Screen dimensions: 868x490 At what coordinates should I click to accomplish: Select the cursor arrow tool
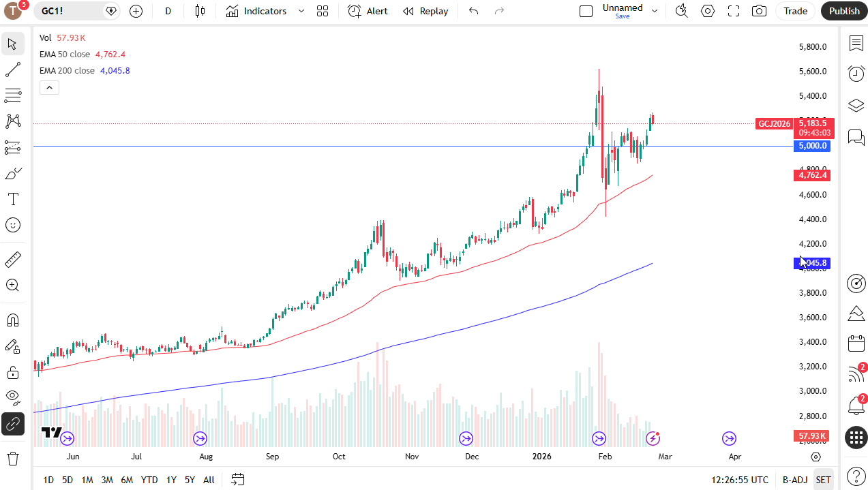tap(12, 44)
